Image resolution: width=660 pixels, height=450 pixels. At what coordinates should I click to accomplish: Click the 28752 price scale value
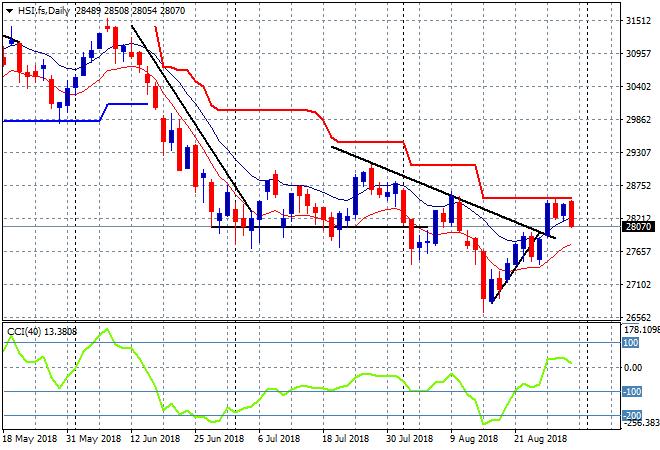coord(638,186)
